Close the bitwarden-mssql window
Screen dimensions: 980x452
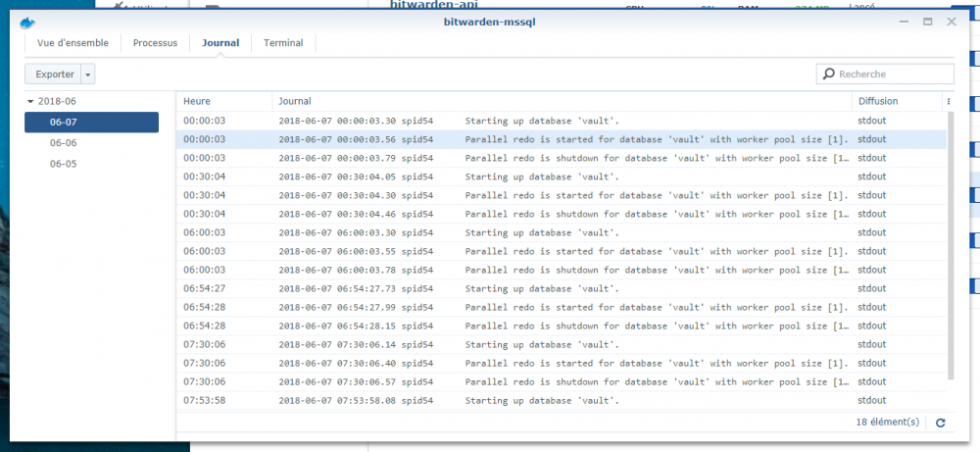coord(952,22)
